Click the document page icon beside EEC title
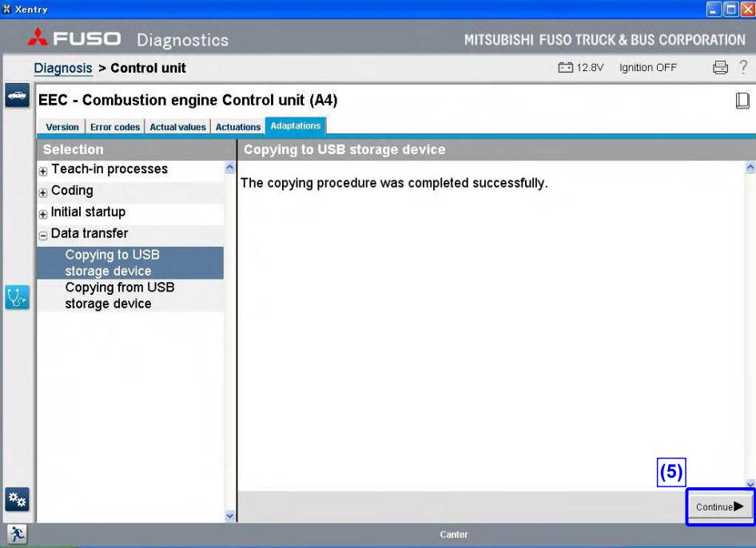Image resolution: width=756 pixels, height=548 pixels. coord(742,101)
